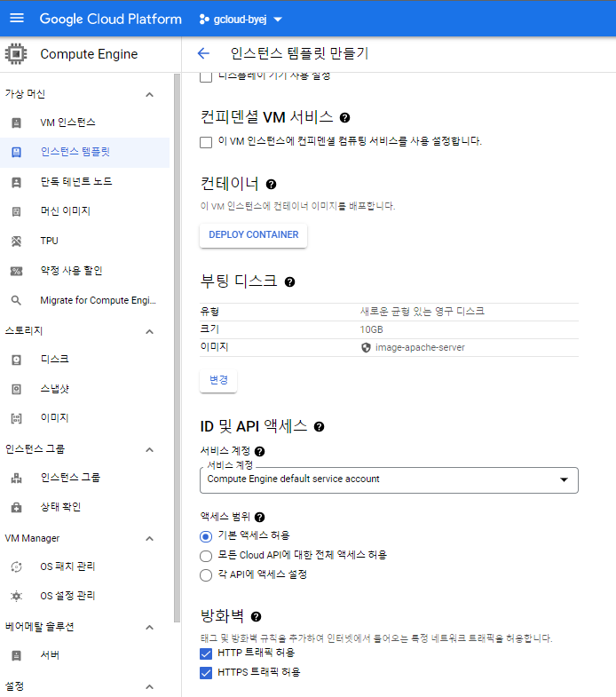Click the 단독 테넌트 노드 icon
616x697 pixels.
tap(17, 182)
